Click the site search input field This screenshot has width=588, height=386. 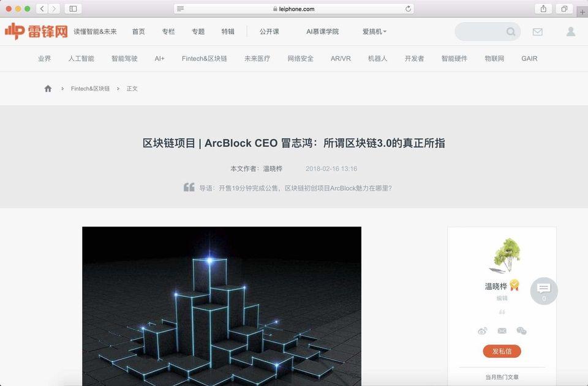tap(482, 32)
